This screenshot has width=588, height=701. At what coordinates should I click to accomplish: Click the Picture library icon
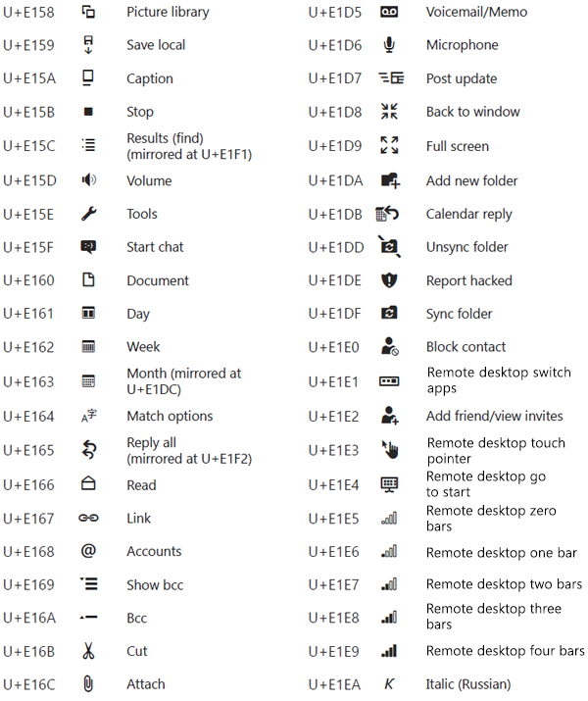pyautogui.click(x=88, y=13)
